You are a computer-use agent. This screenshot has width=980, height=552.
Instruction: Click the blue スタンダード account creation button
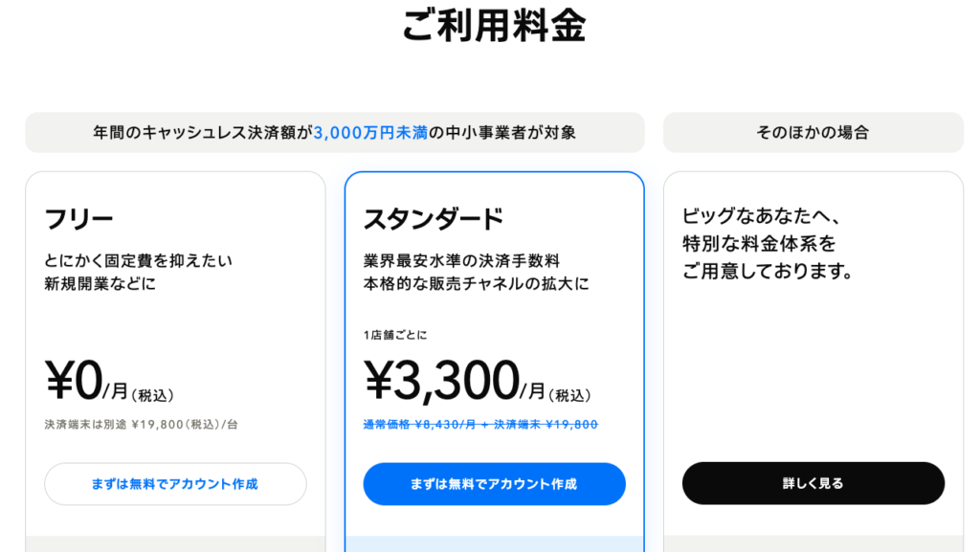494,484
